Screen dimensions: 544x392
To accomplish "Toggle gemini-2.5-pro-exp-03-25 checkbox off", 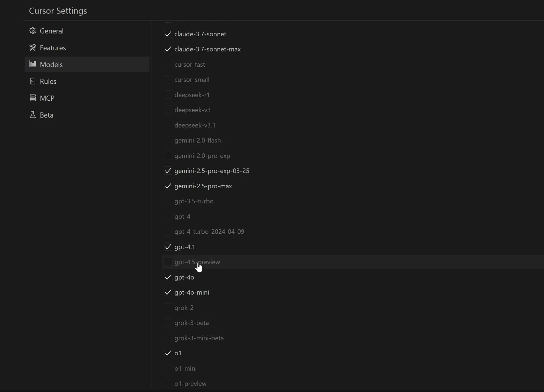I will click(x=168, y=171).
